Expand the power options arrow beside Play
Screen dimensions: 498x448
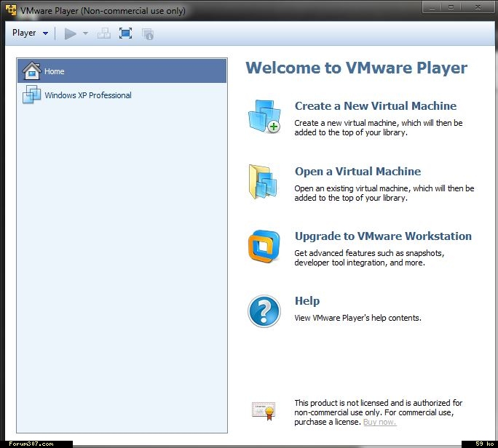(x=85, y=33)
